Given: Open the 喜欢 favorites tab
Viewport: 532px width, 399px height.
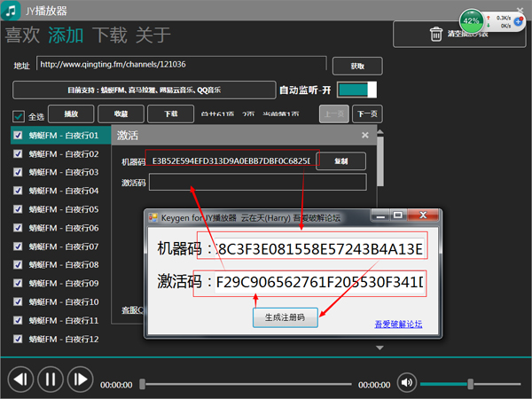Looking at the screenshot, I should [22, 35].
